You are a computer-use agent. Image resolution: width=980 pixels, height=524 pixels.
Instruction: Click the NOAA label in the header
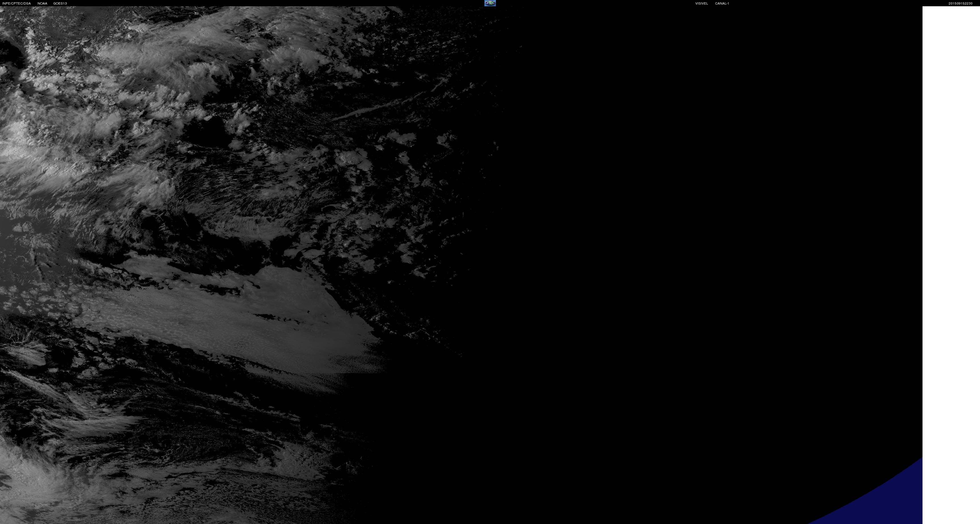pyautogui.click(x=42, y=3)
